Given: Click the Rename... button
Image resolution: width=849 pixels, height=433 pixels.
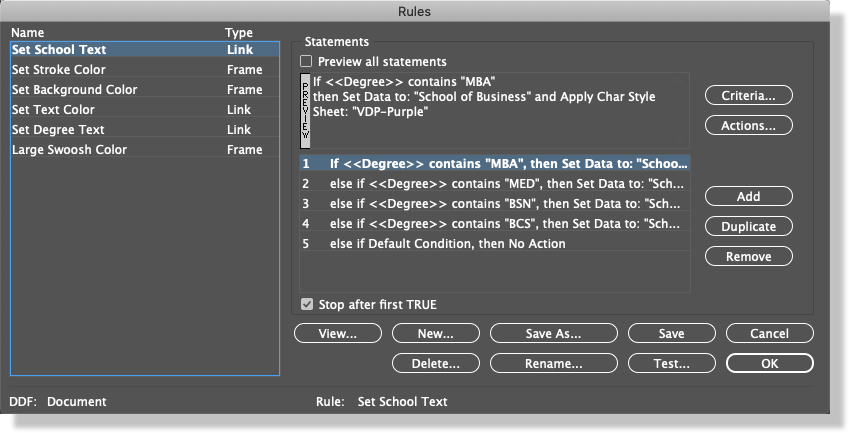Looking at the screenshot, I should click(x=553, y=364).
